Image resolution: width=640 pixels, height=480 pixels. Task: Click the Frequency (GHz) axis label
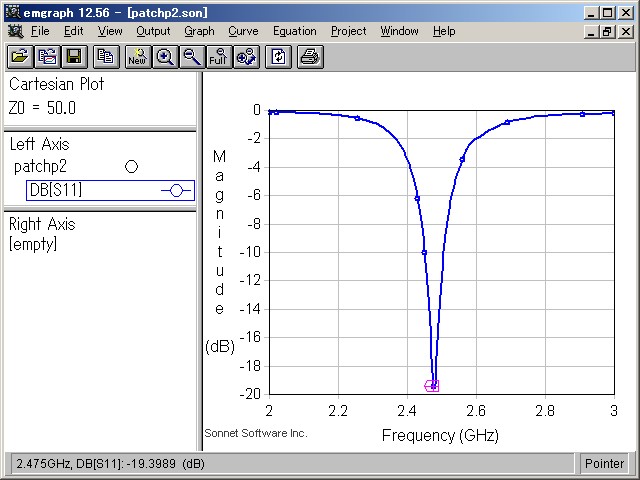[440, 436]
